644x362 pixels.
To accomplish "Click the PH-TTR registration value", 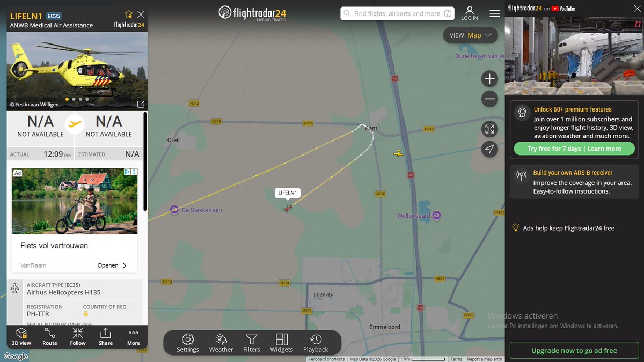I will pos(38,314).
